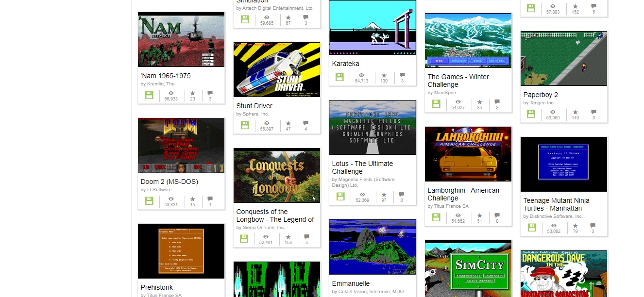644x297 pixels.
Task: Open the 'Nam 1965-1975 title link
Action: click(166, 76)
